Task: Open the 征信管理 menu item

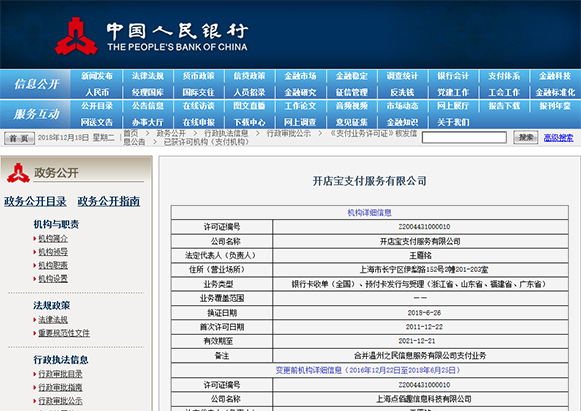Action: pos(352,92)
